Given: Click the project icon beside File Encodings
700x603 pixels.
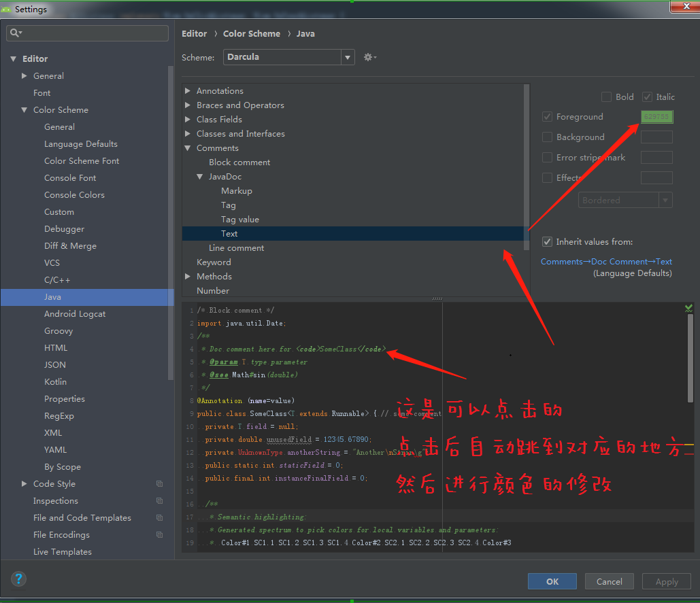Looking at the screenshot, I should (159, 535).
